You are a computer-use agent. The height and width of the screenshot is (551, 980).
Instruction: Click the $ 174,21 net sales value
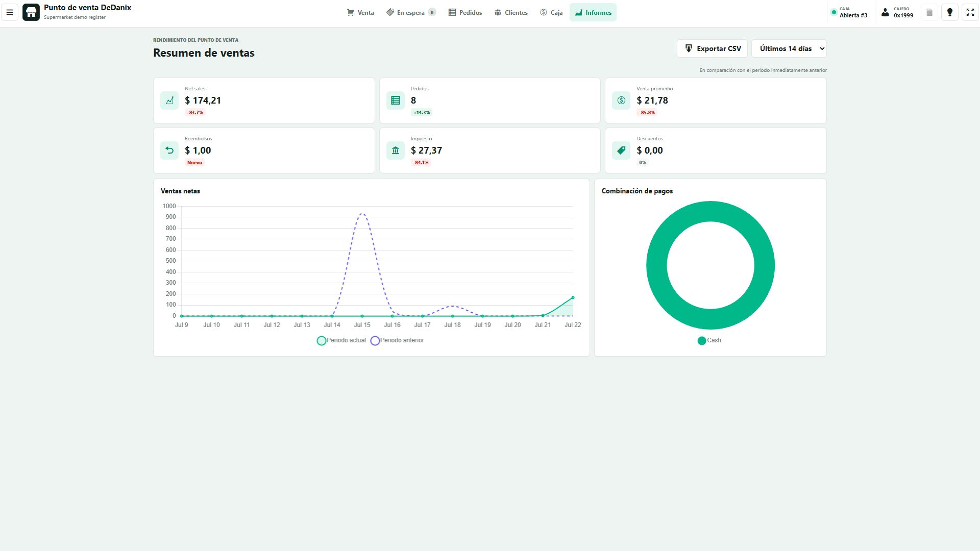pyautogui.click(x=203, y=101)
